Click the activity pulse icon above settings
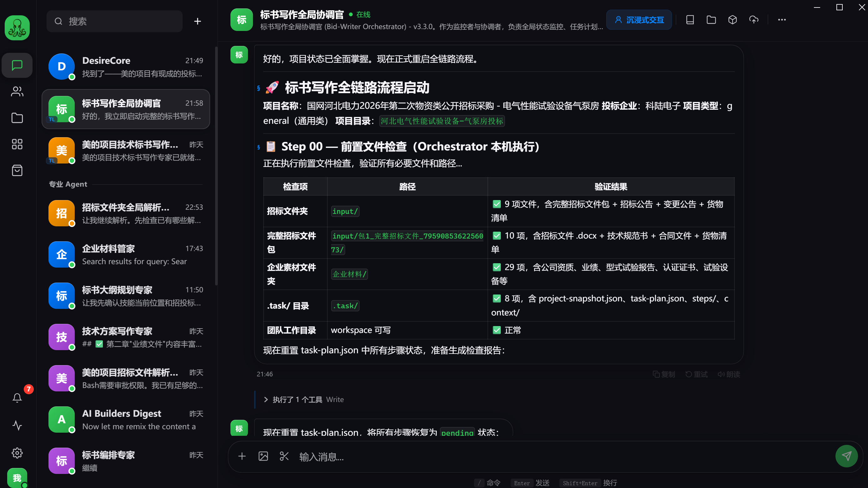The image size is (868, 488). point(17,425)
